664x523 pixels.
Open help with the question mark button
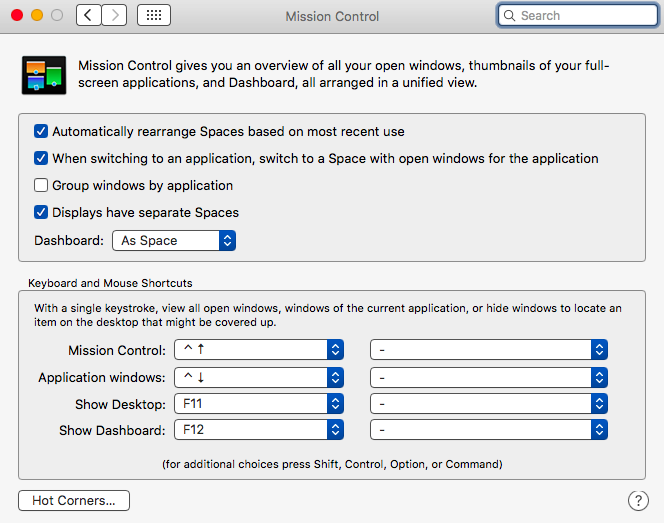[x=638, y=501]
